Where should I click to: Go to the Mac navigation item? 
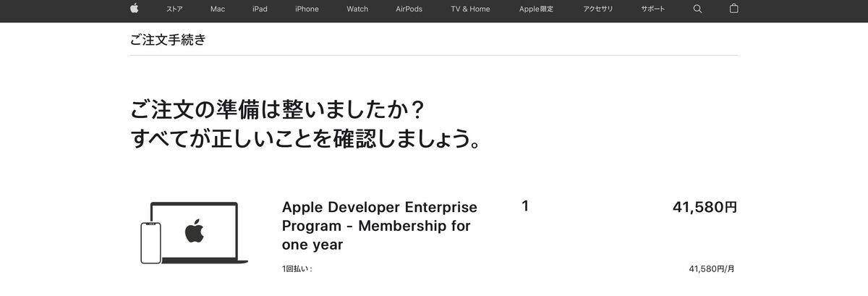click(218, 9)
